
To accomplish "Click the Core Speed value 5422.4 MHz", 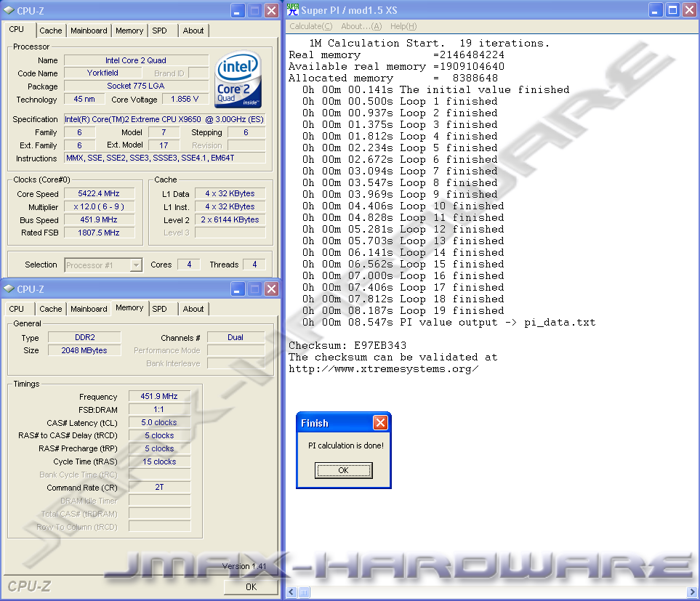I will point(99,193).
